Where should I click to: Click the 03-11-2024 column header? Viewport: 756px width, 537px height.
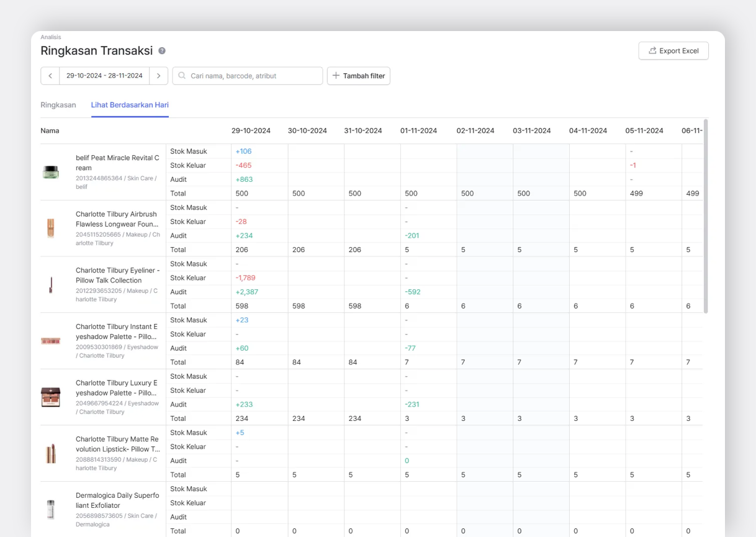click(x=532, y=131)
